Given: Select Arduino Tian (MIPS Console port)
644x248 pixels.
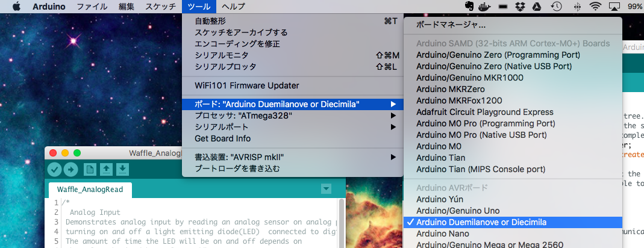Looking at the screenshot, I should pos(513,169).
